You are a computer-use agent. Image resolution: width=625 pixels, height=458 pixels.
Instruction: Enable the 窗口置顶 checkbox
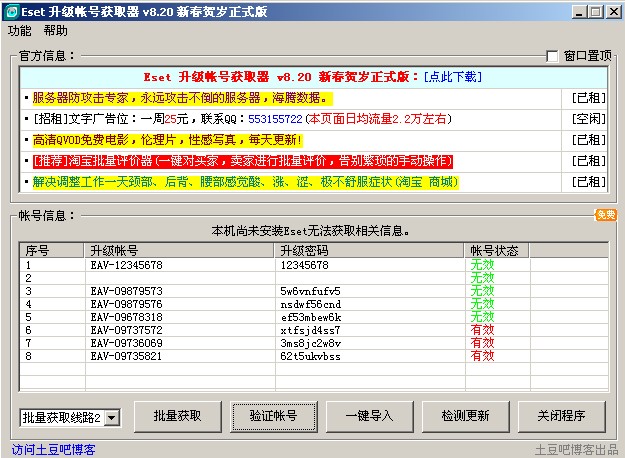pyautogui.click(x=552, y=56)
